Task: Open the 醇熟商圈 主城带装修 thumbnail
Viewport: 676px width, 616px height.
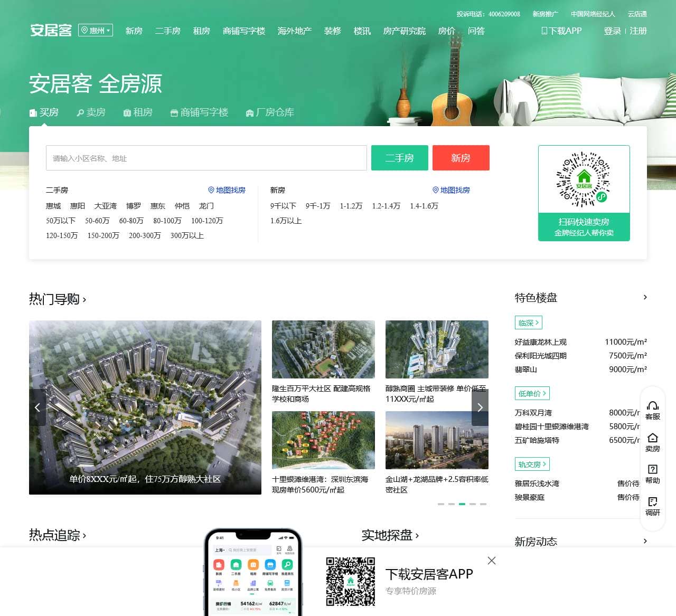Action: [x=437, y=349]
